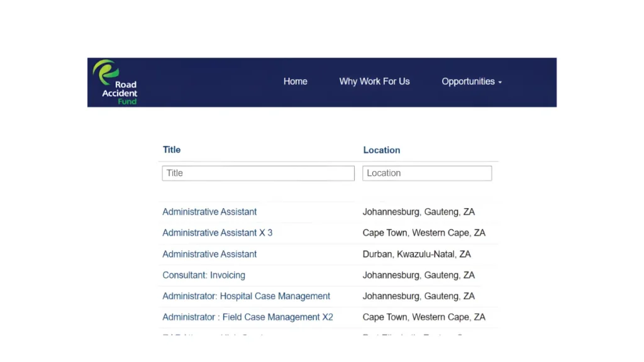
Task: Click the location cell of Hospital Case Management row
Action: (418, 296)
